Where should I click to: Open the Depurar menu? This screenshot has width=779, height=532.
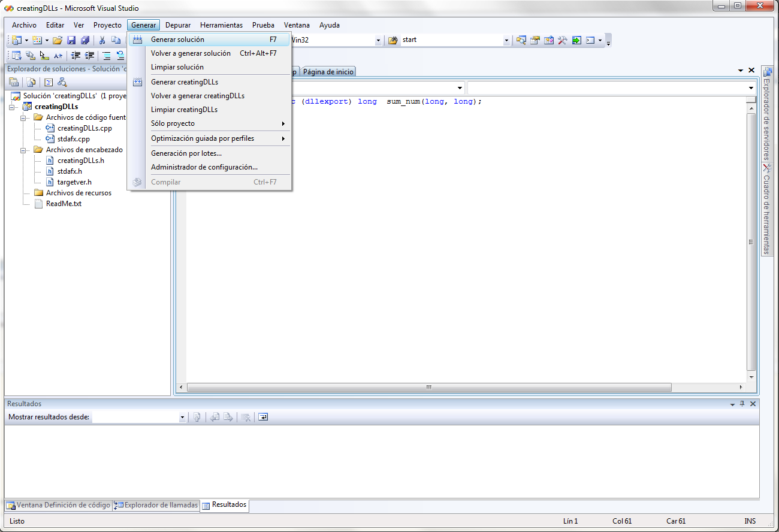pyautogui.click(x=178, y=25)
